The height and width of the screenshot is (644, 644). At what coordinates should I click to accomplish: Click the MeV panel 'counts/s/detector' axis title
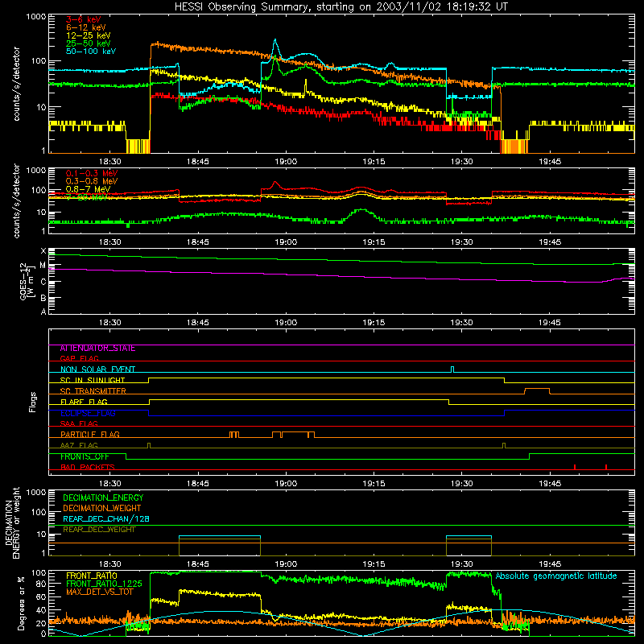(16, 200)
